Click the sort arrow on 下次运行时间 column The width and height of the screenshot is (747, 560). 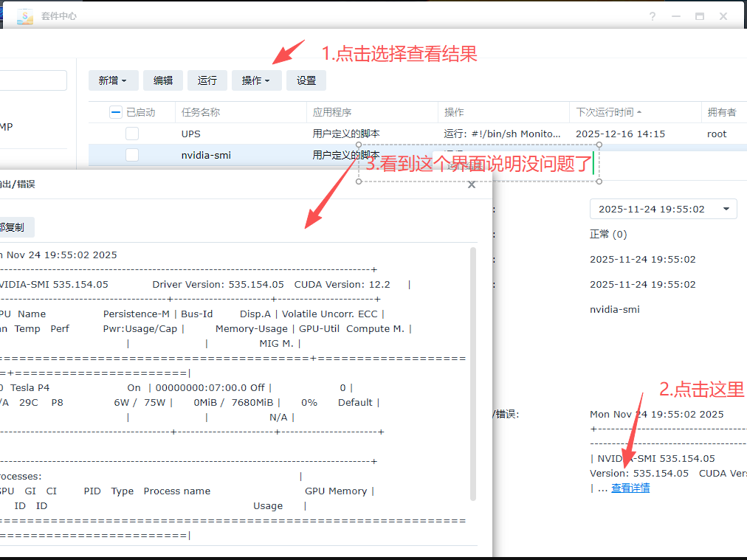tap(639, 112)
